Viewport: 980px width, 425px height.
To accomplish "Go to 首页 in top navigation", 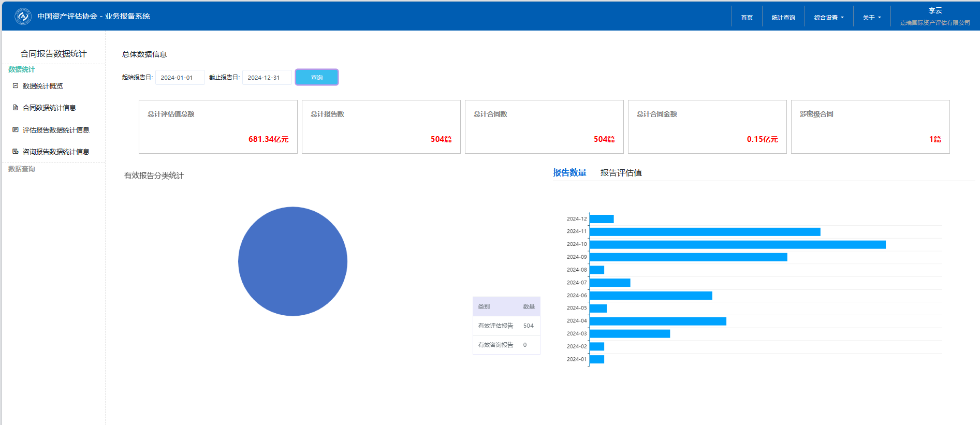I will (747, 18).
